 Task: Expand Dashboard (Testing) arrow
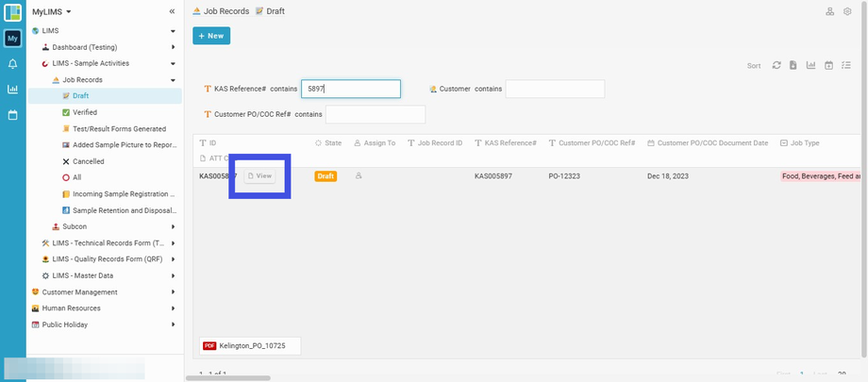click(173, 47)
